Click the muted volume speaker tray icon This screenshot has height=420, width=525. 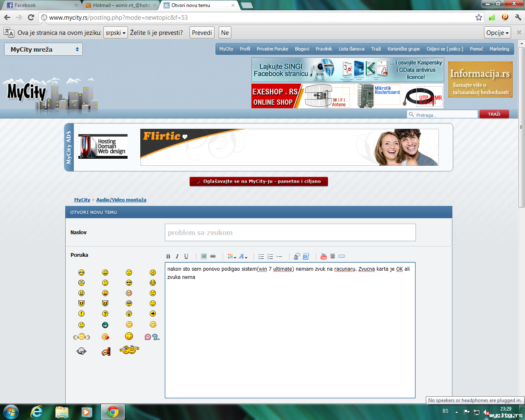tap(486, 412)
